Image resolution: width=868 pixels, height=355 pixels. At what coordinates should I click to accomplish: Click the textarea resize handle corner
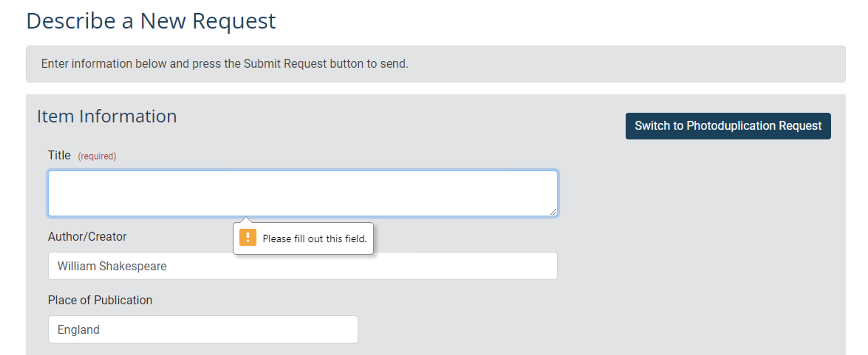(x=554, y=213)
